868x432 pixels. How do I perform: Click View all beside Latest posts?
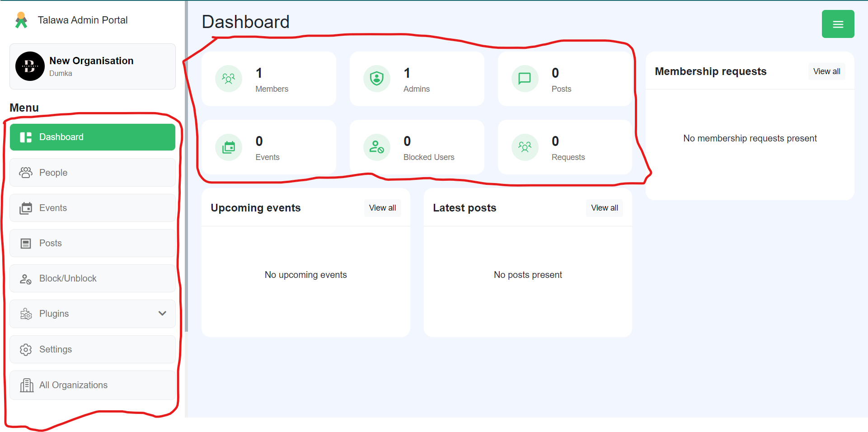pos(604,207)
